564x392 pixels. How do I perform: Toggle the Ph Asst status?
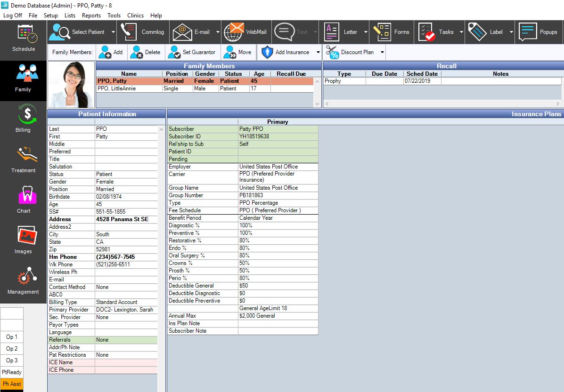(11, 384)
